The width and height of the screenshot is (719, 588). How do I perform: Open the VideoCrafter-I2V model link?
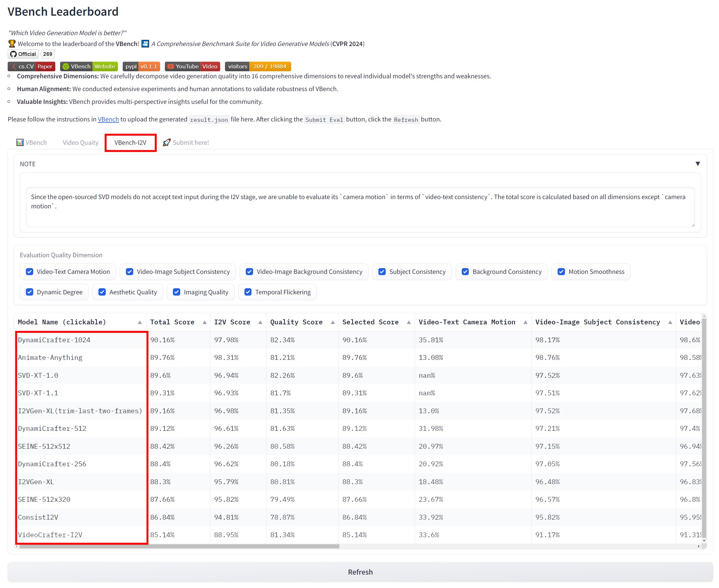50,535
